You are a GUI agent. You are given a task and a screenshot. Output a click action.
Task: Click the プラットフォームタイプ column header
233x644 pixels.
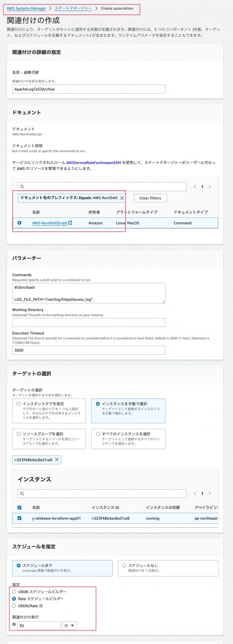point(136,212)
